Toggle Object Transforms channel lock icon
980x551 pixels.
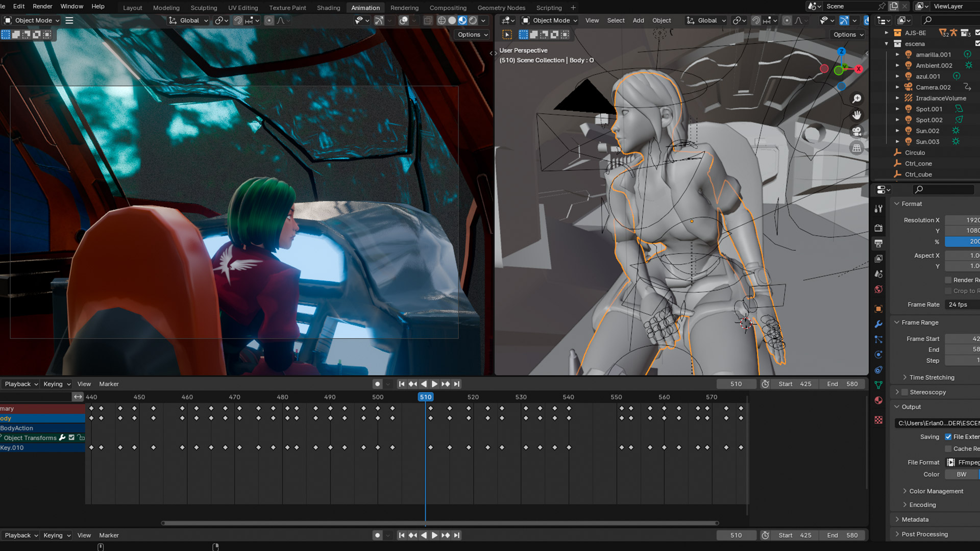(81, 438)
